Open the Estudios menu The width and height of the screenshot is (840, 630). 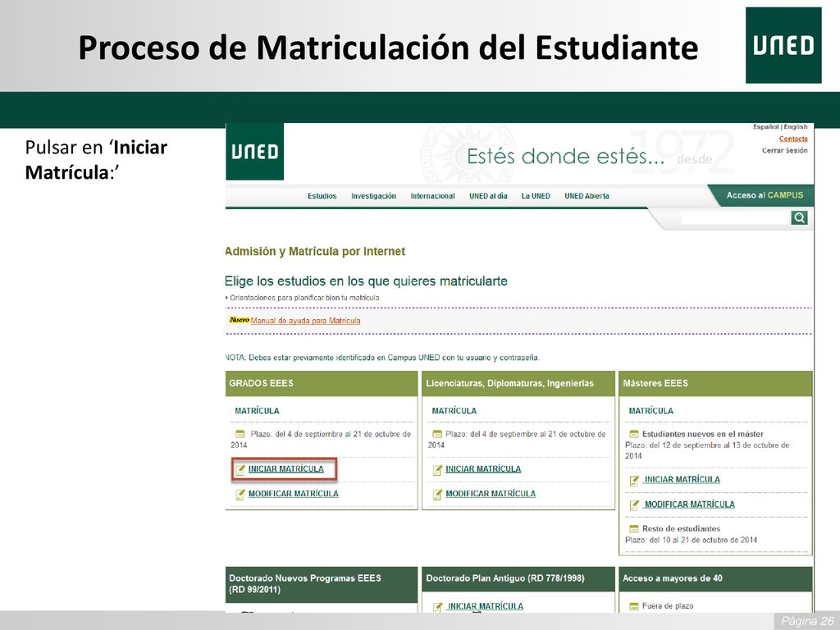click(322, 196)
